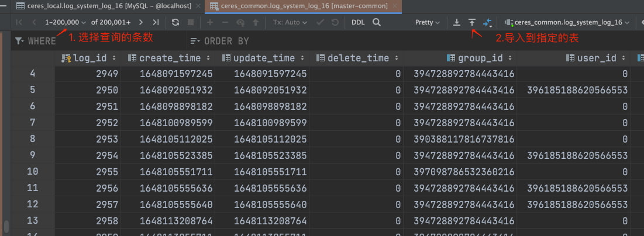Import data with upload arrow icon
The image size is (644, 236).
click(472, 23)
